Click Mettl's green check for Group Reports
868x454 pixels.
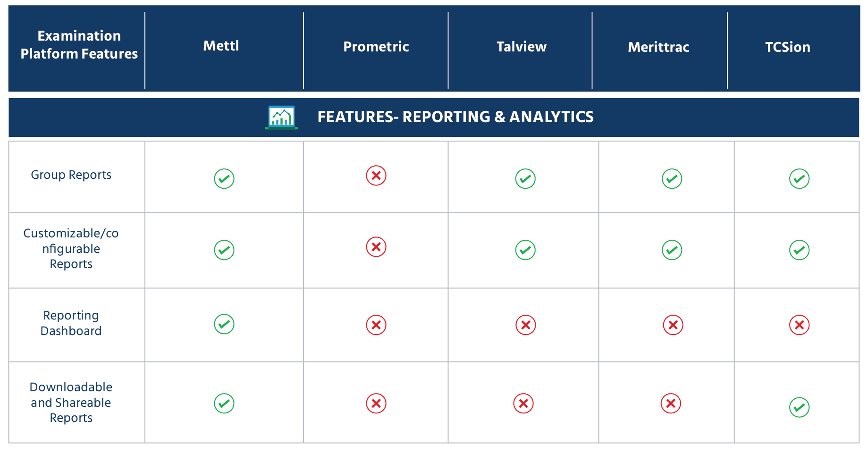point(224,179)
